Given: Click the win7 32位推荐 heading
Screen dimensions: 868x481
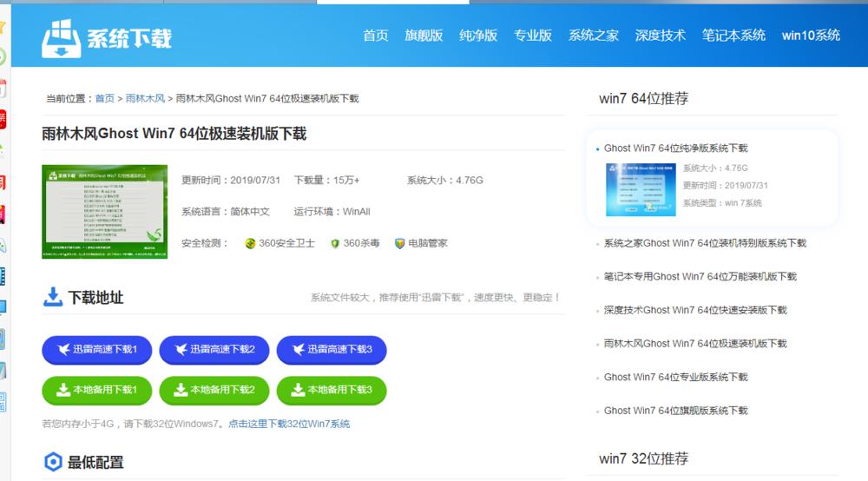Looking at the screenshot, I should (x=643, y=458).
